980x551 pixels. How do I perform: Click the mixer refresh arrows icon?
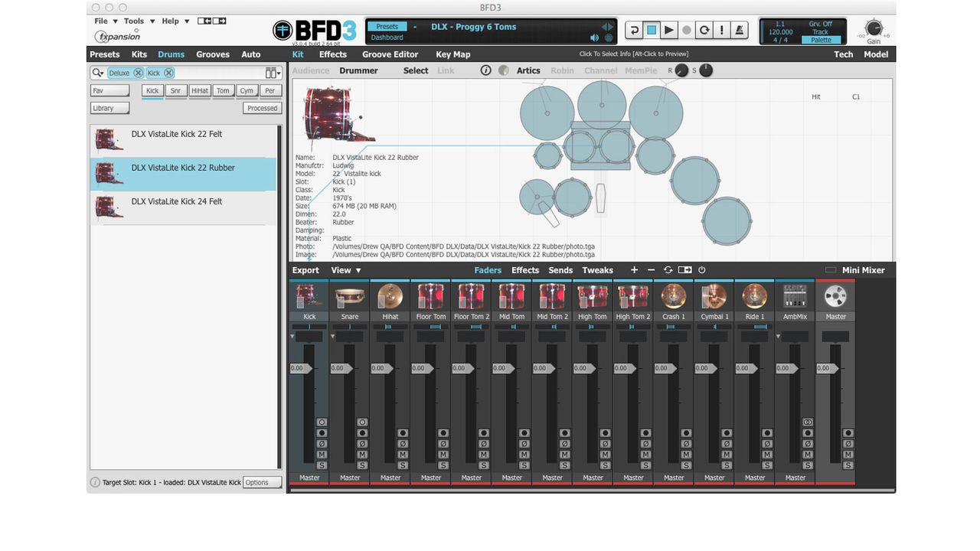pyautogui.click(x=668, y=270)
